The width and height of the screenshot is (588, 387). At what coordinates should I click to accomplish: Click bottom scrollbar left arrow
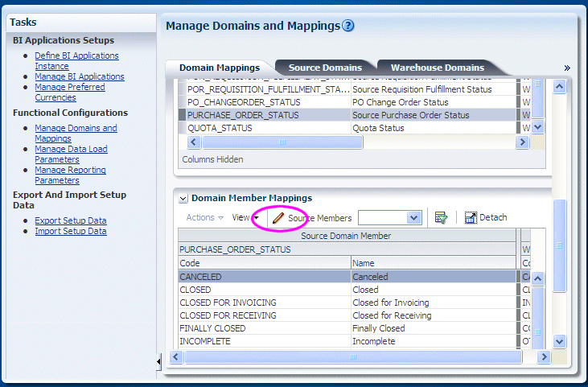[x=176, y=356]
